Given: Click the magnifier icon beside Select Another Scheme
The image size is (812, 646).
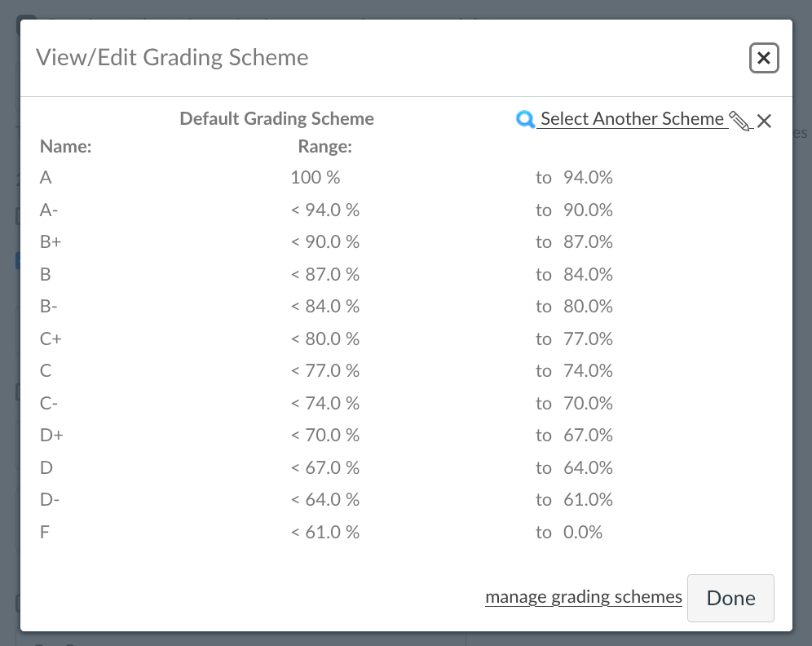Looking at the screenshot, I should (x=525, y=120).
